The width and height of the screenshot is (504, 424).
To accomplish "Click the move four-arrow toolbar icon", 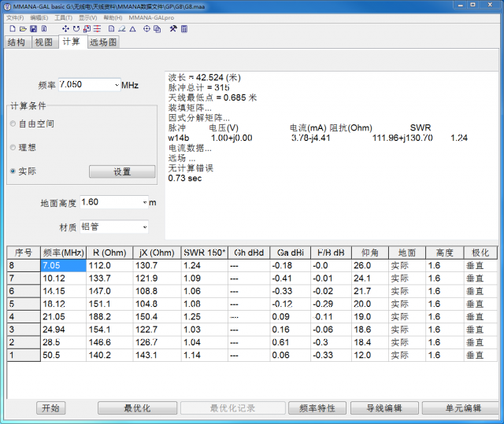I will [65, 29].
